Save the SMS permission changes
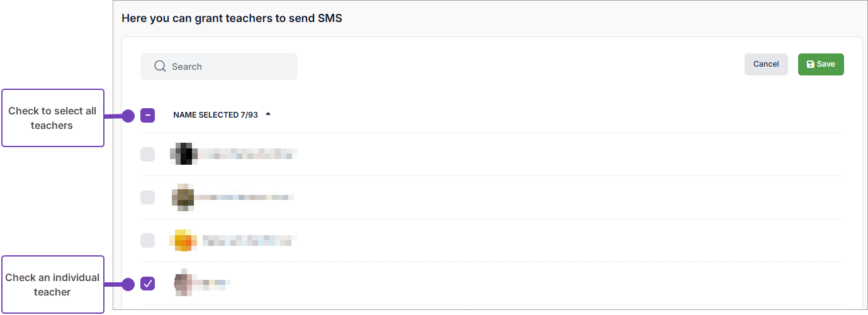 (821, 64)
